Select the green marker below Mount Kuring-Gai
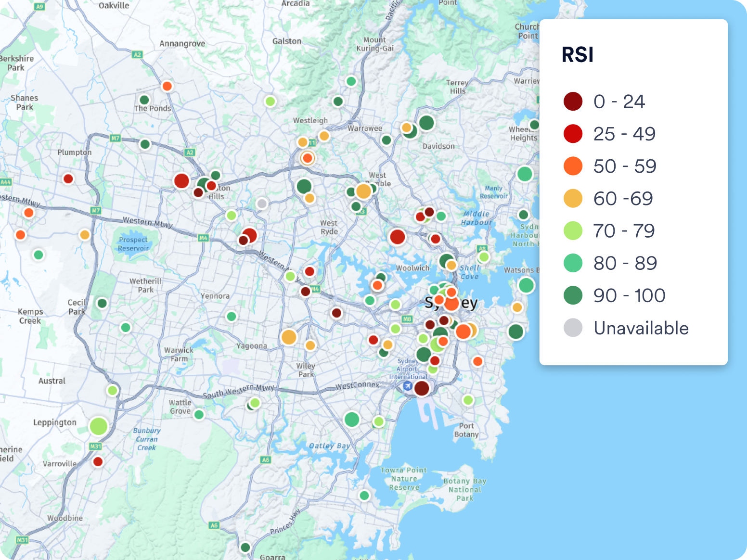Image resolution: width=747 pixels, height=560 pixels. (351, 81)
